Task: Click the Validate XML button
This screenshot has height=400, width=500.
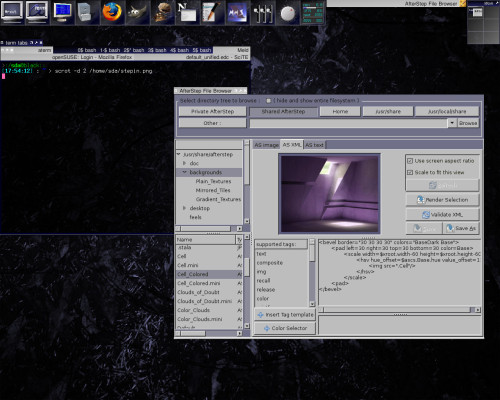Action: point(442,215)
